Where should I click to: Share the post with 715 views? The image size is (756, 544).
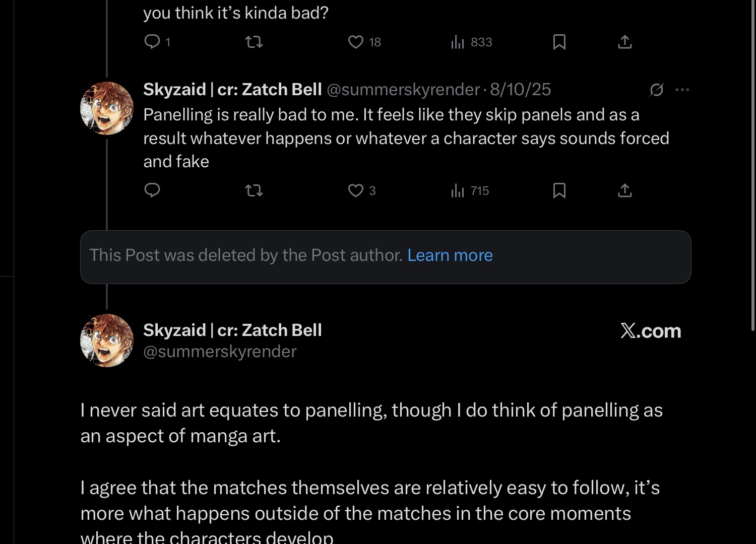(624, 190)
